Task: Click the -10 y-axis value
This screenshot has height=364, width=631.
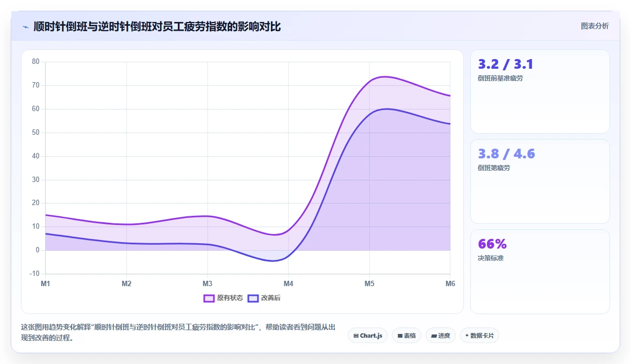Action: coord(34,274)
